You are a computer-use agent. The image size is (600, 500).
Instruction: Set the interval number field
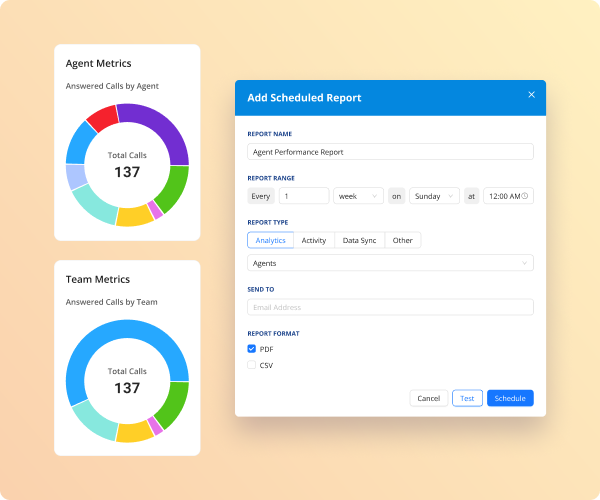pyautogui.click(x=304, y=196)
